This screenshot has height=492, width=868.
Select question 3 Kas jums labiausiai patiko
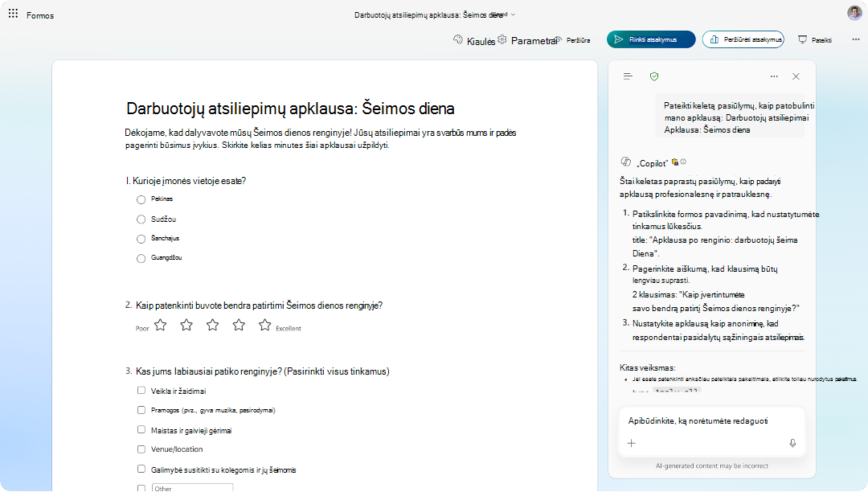257,371
